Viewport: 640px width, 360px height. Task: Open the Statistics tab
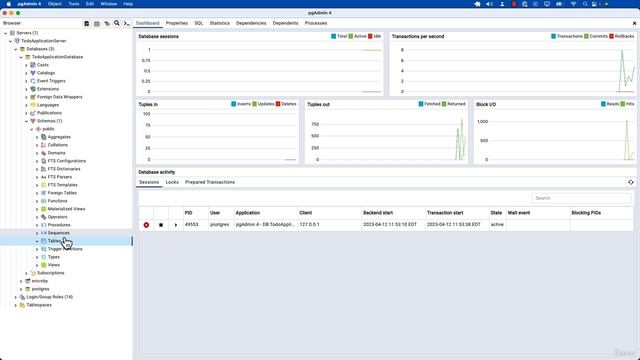[x=220, y=23]
